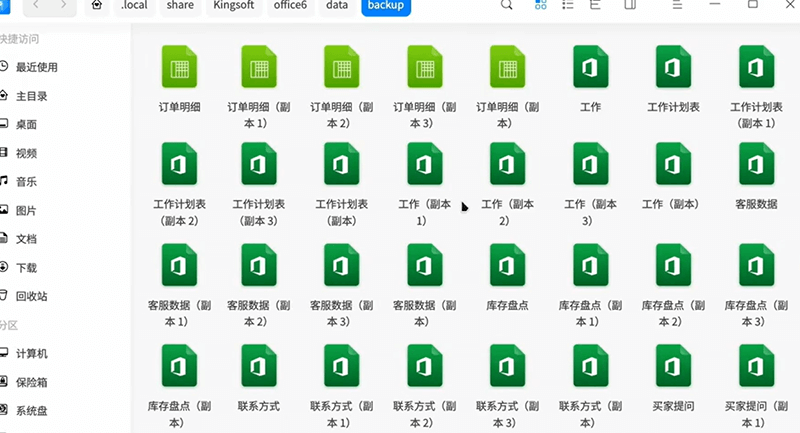Open the hamburger main menu
Image resolution: width=800 pixels, height=433 pixels.
pos(677,5)
